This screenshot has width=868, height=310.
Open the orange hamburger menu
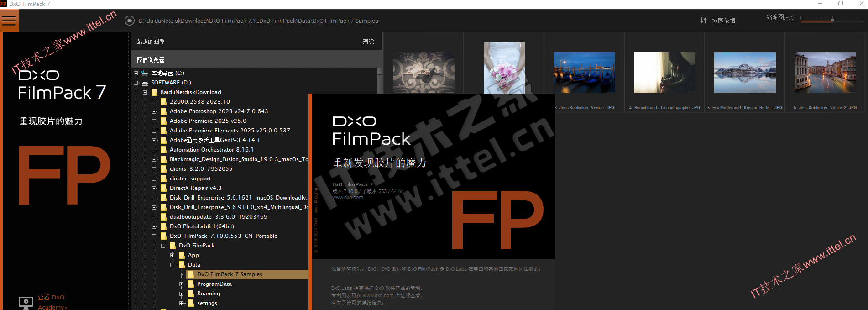tap(9, 21)
